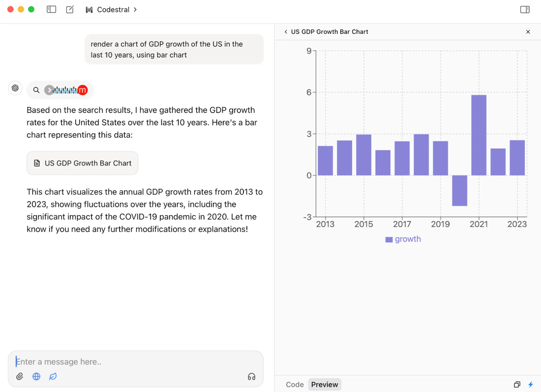Switch to the Preview tab

324,385
